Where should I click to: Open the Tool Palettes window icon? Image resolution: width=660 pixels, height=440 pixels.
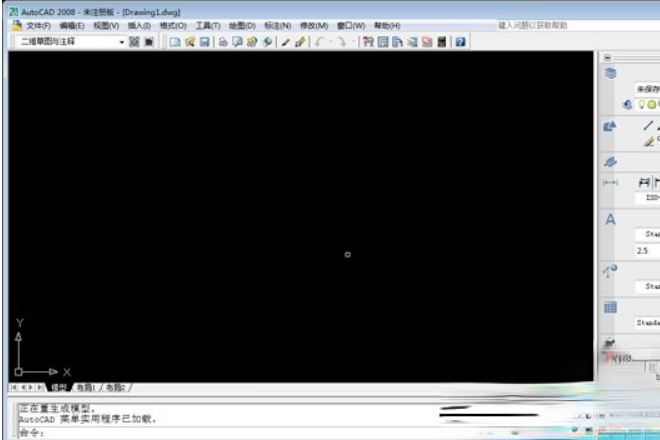point(397,42)
